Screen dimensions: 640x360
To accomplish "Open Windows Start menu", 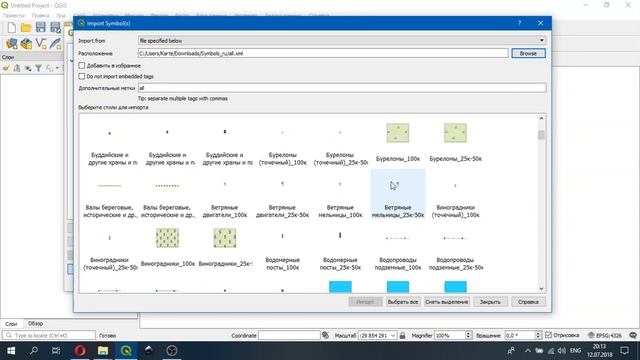I will coord(11,351).
